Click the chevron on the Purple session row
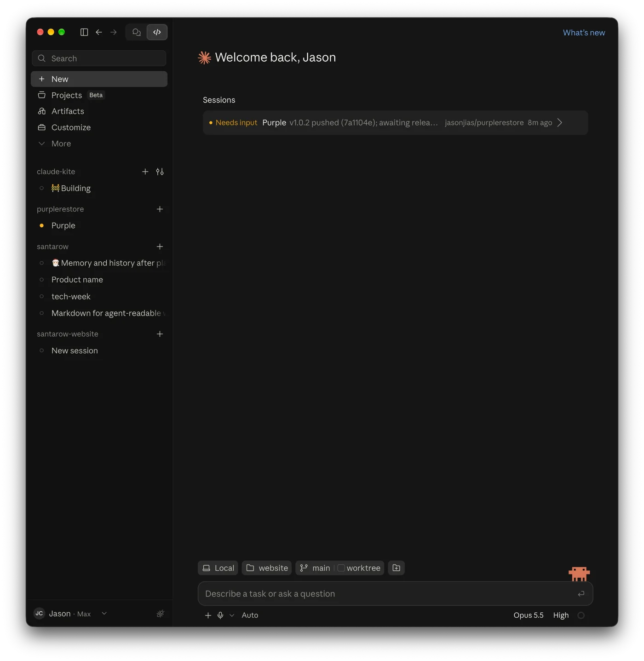The height and width of the screenshot is (661, 644). [560, 123]
